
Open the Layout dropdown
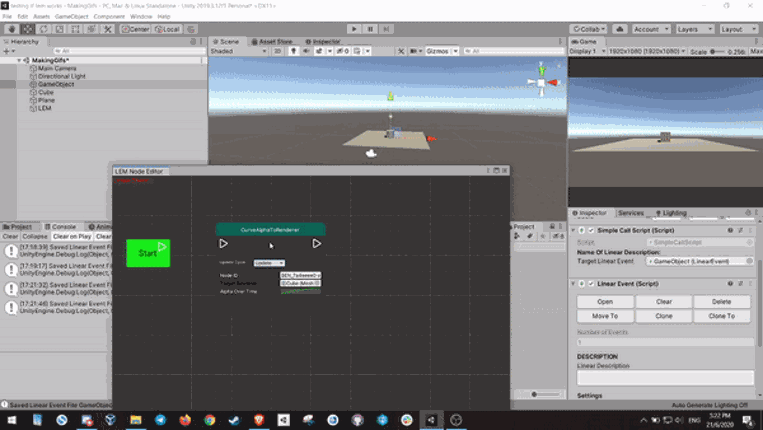tap(738, 29)
